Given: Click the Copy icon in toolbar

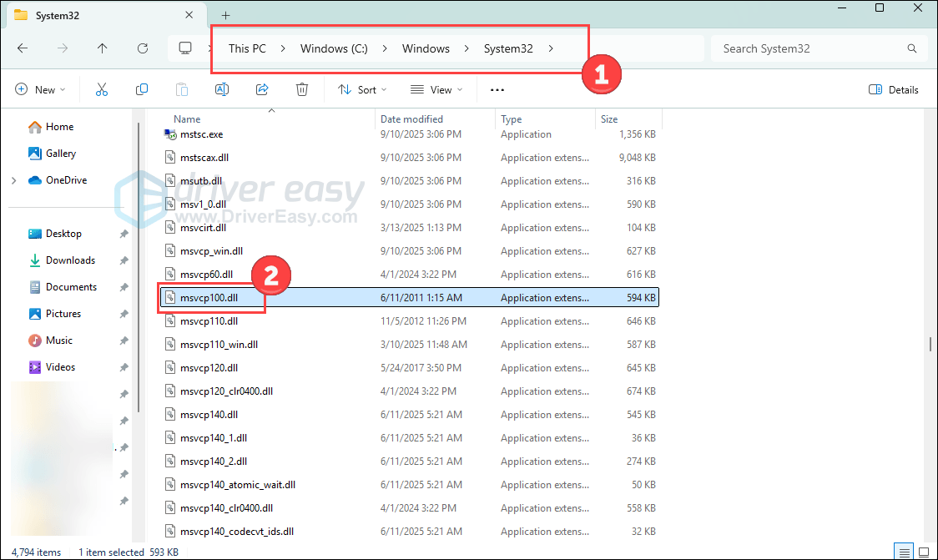Looking at the screenshot, I should pyautogui.click(x=142, y=89).
